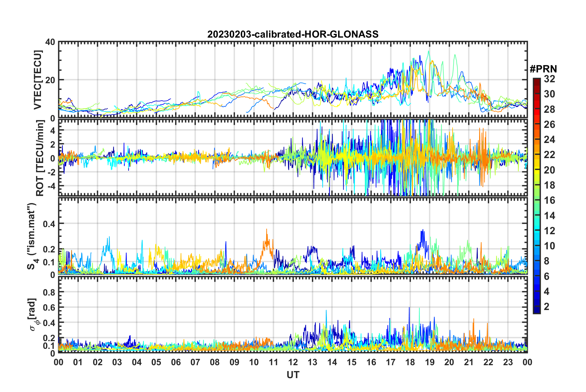Screen dimensions: 586x392
Task: Click hour 01 on the UT axis
Action: coord(78,362)
